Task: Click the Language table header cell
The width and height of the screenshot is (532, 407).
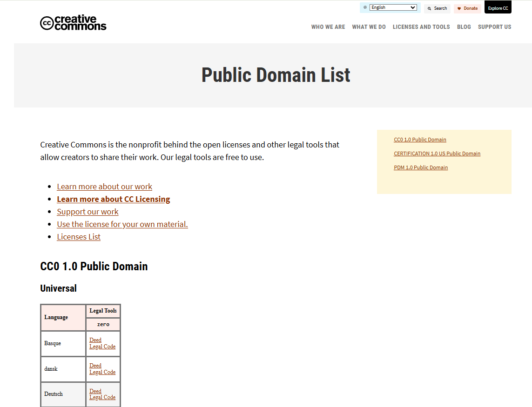Action: [63, 317]
